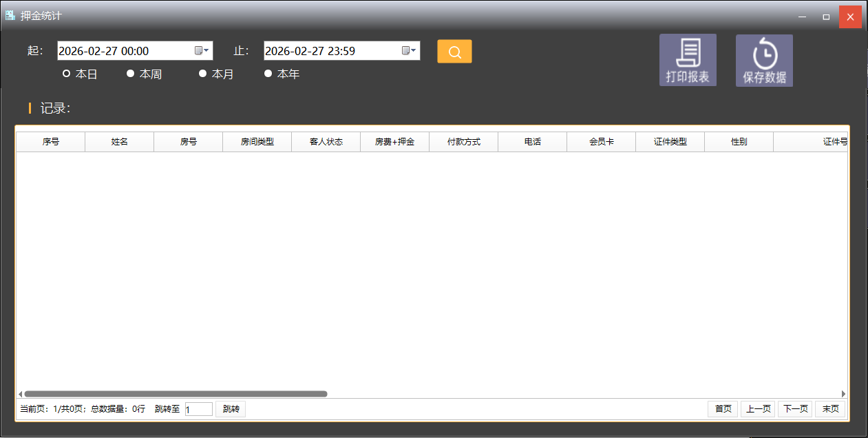Click the 姓名 column header

point(120,142)
